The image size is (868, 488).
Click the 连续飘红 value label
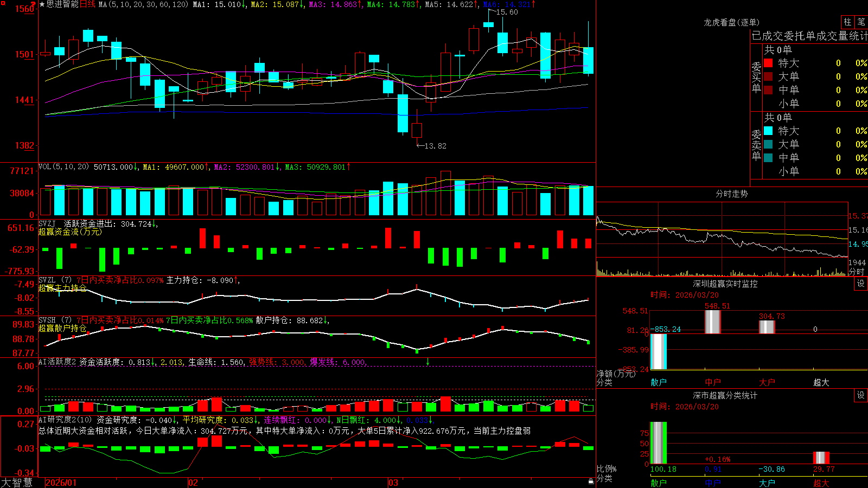click(x=296, y=420)
